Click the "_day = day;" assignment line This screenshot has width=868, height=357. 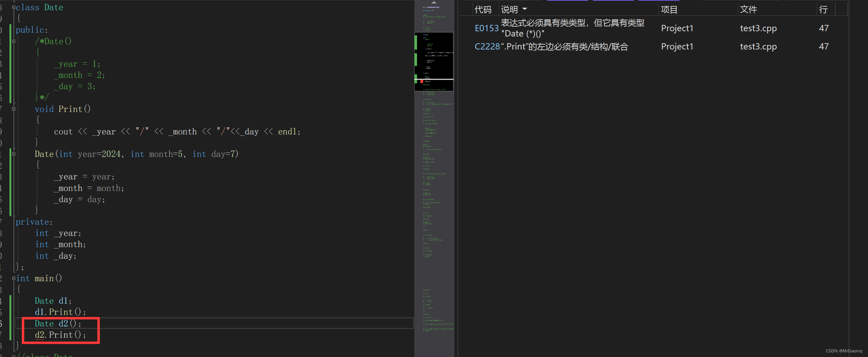coord(79,199)
